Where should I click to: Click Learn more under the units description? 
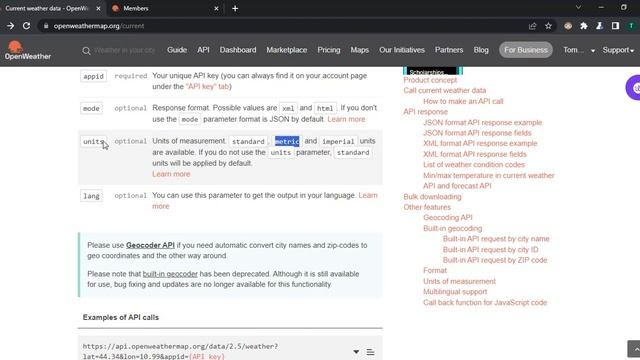click(x=171, y=174)
